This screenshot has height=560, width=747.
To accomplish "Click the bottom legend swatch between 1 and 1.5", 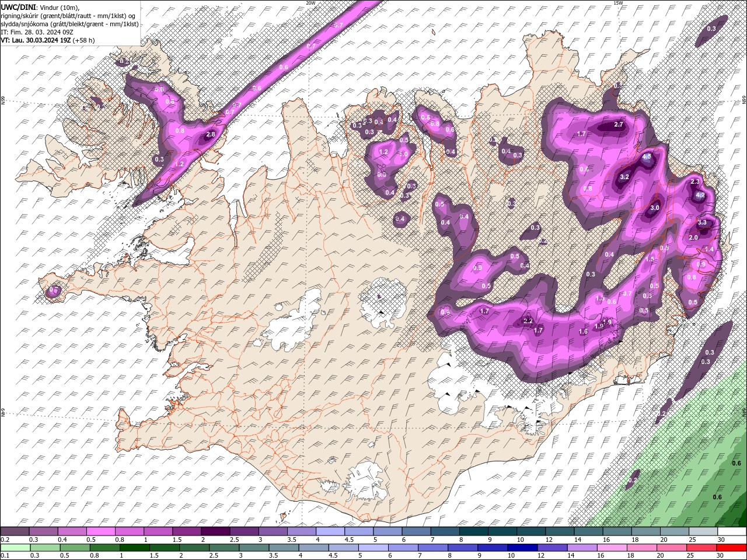I will [x=135, y=548].
